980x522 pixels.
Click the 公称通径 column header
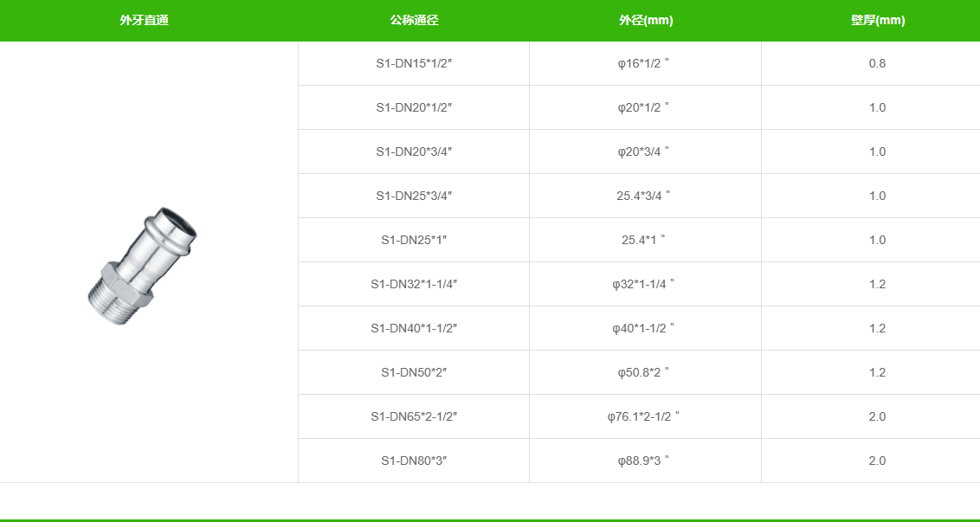(x=414, y=21)
